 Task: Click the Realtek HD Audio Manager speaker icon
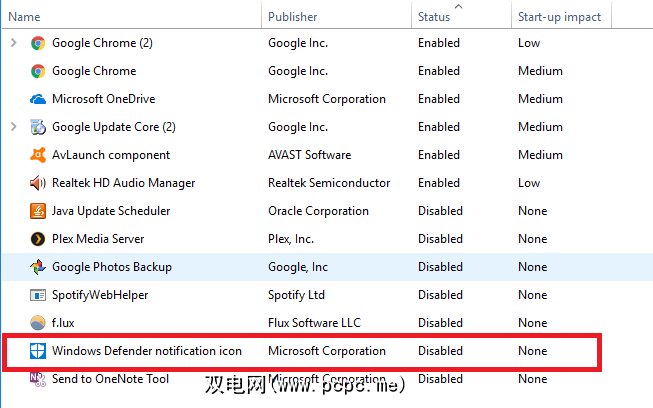pos(38,183)
